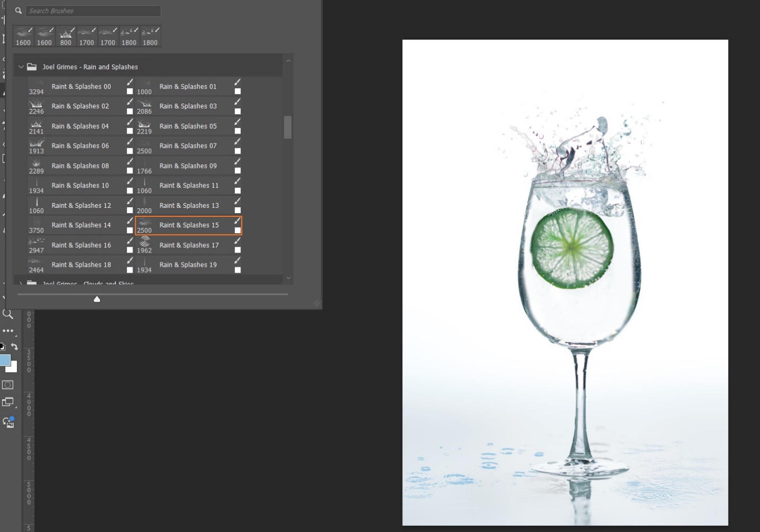Toggle Quick Mask mode
The height and width of the screenshot is (532, 760).
click(x=8, y=385)
